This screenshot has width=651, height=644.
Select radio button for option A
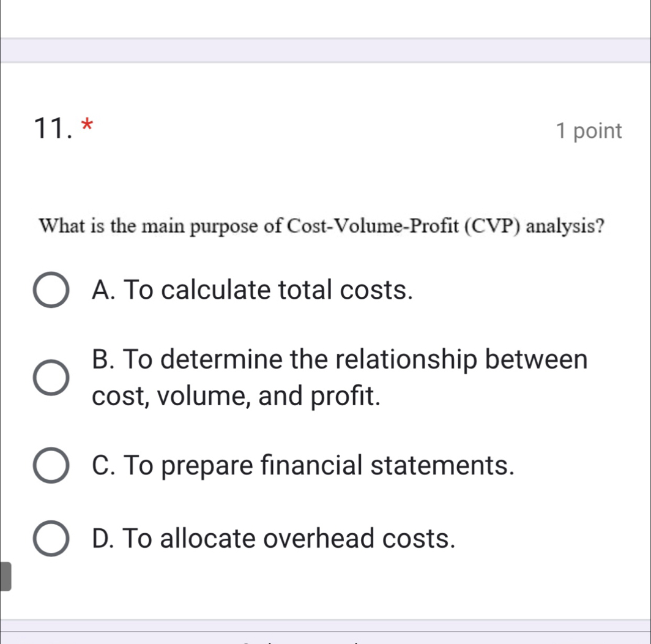tap(50, 290)
